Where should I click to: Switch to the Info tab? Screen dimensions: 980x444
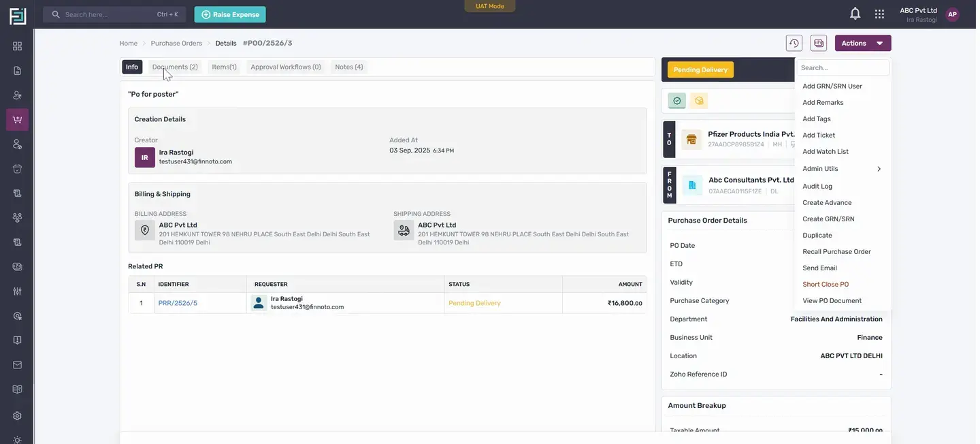tap(132, 67)
